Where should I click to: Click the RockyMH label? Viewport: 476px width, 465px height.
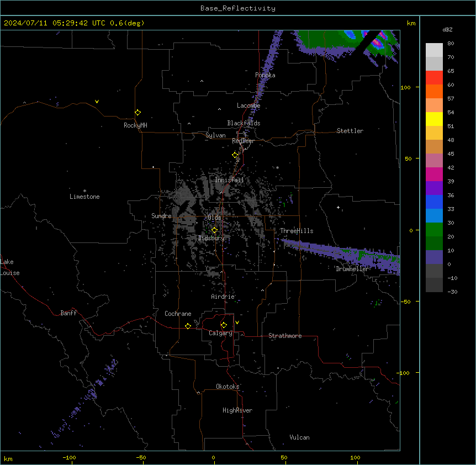[x=135, y=125]
